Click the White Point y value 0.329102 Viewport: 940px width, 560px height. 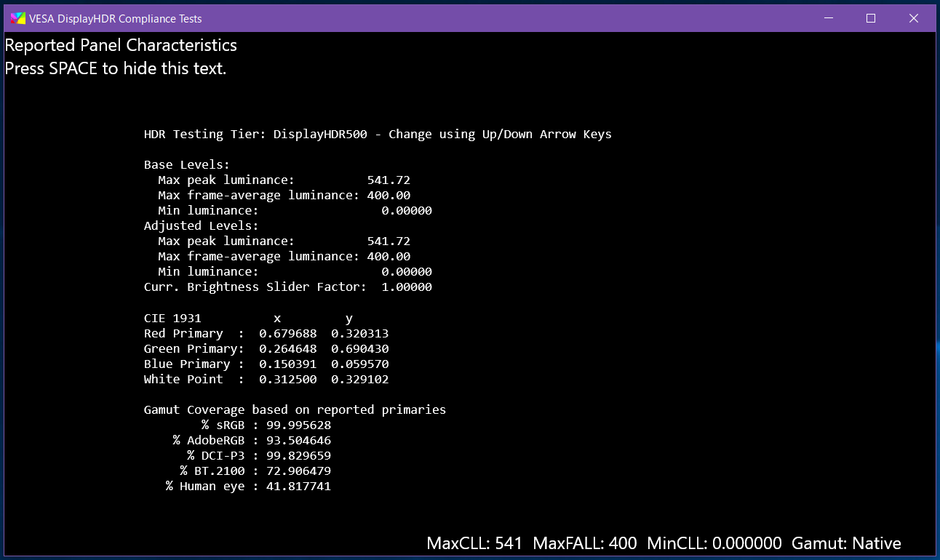tap(359, 379)
